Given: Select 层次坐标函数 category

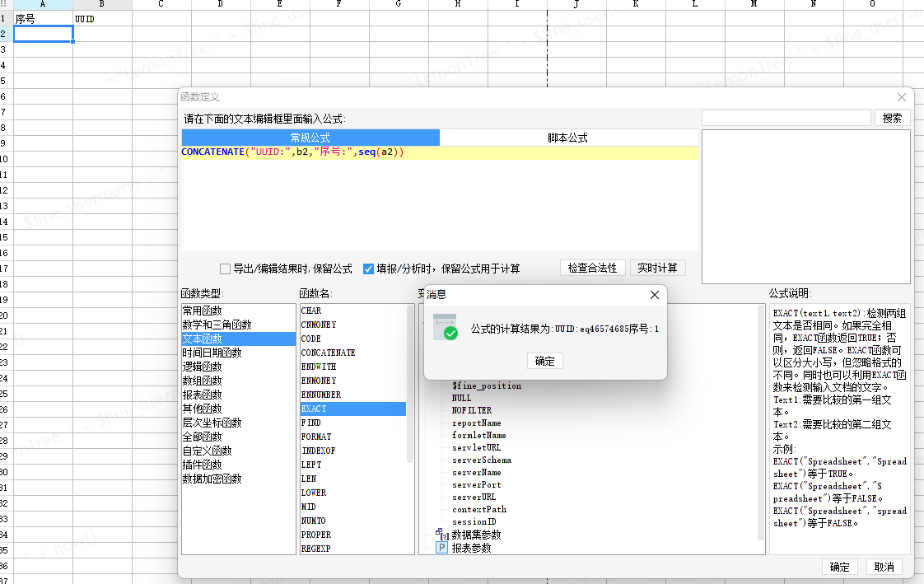Looking at the screenshot, I should point(239,423).
